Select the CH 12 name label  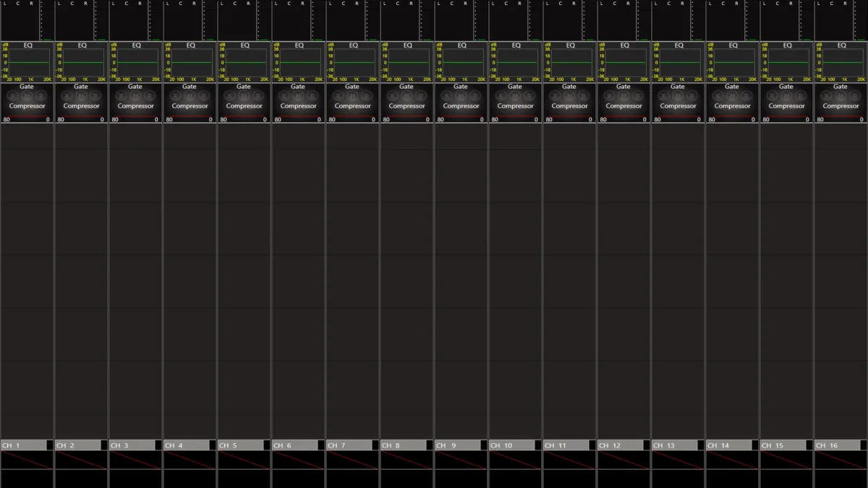point(620,445)
